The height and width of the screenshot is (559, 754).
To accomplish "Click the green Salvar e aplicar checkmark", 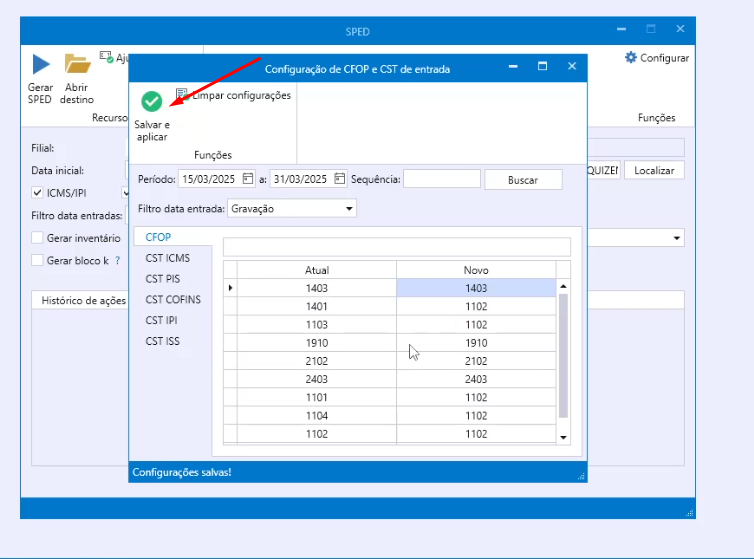I will 152,101.
